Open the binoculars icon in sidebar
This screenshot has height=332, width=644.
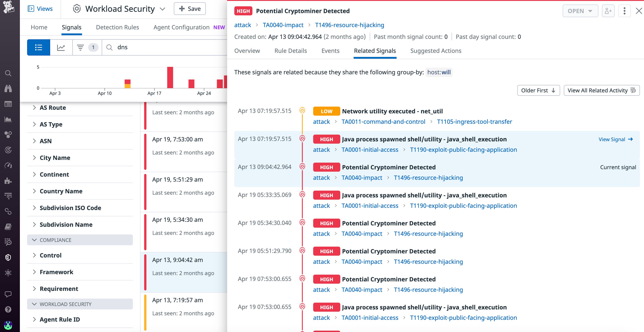[8, 89]
